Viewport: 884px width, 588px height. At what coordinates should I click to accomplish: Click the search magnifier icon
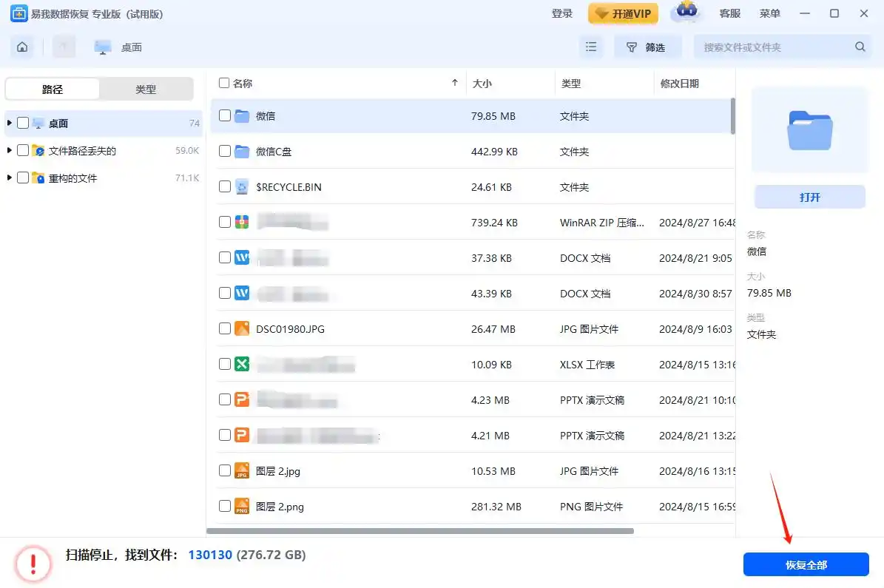[860, 46]
